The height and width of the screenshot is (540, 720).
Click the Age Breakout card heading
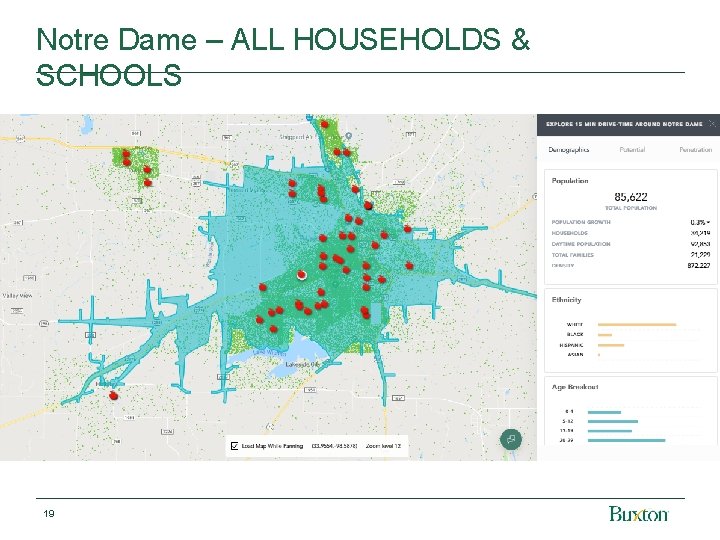click(x=575, y=387)
